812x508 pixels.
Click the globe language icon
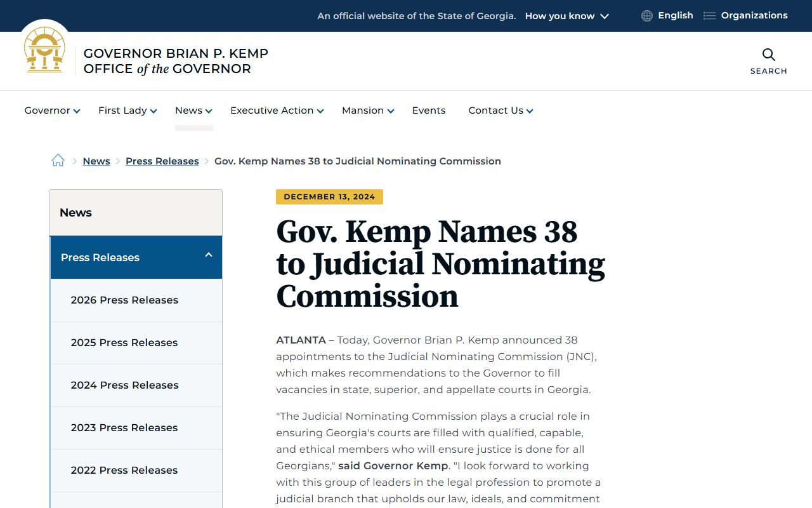(x=647, y=16)
